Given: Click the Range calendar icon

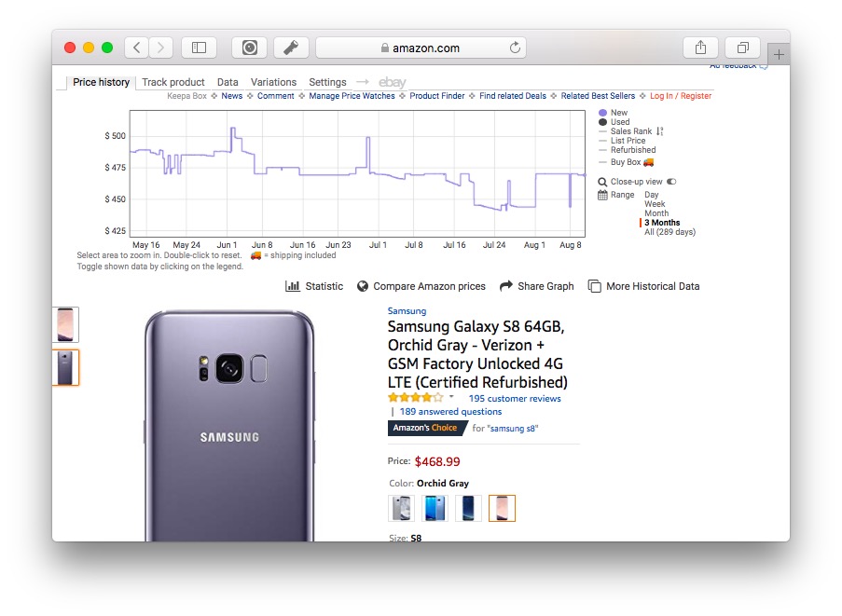Looking at the screenshot, I should [602, 195].
